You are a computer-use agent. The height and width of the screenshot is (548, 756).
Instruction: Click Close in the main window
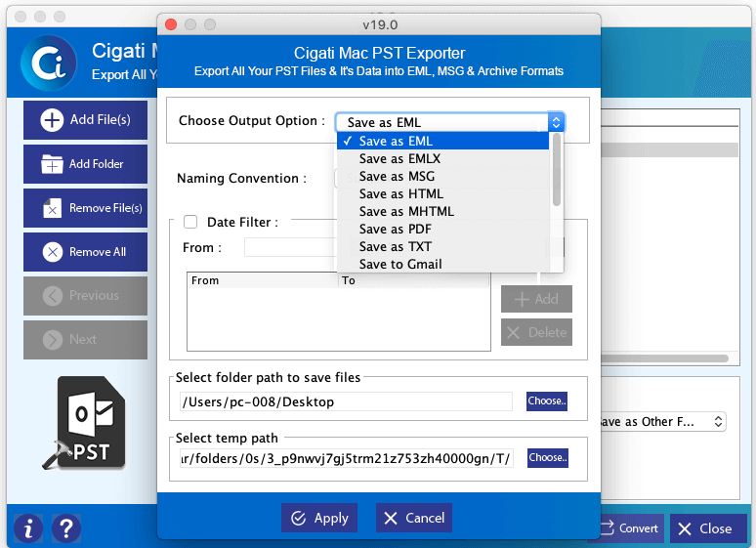point(708,528)
